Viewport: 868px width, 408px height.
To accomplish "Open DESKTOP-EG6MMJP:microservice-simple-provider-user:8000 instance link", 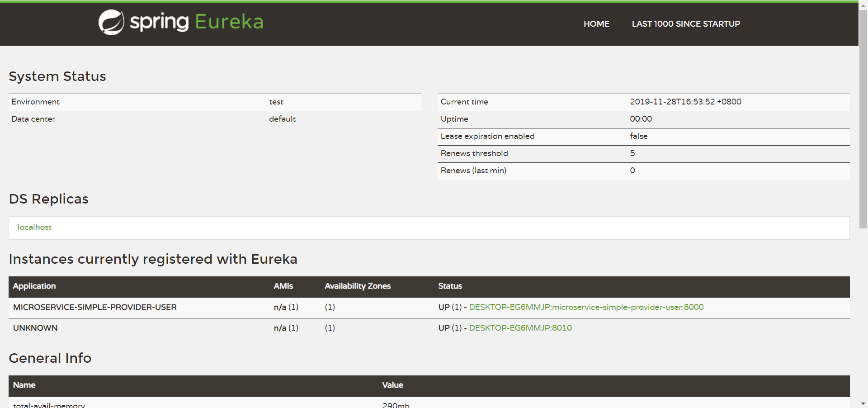I will pos(586,307).
